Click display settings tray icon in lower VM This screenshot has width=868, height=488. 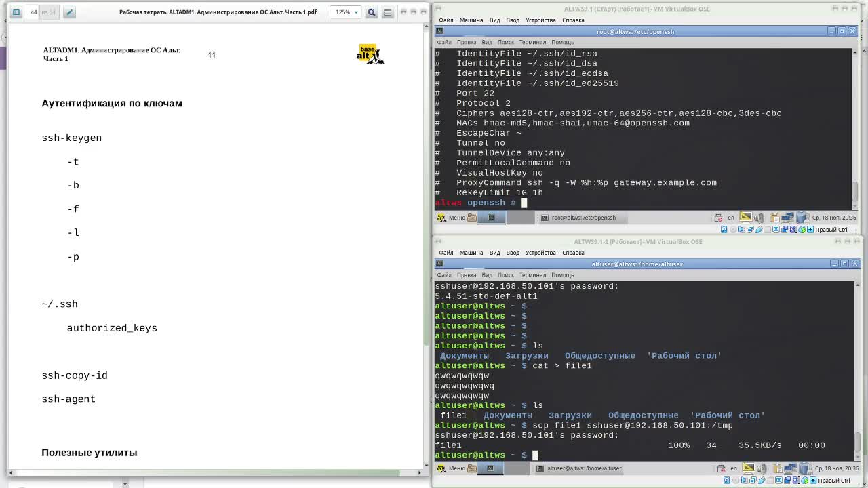749,468
